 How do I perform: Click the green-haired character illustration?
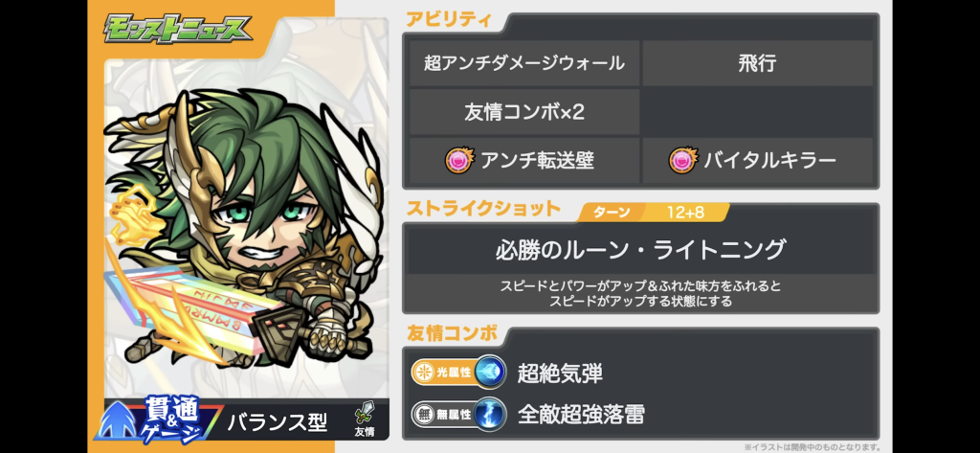pyautogui.click(x=245, y=228)
